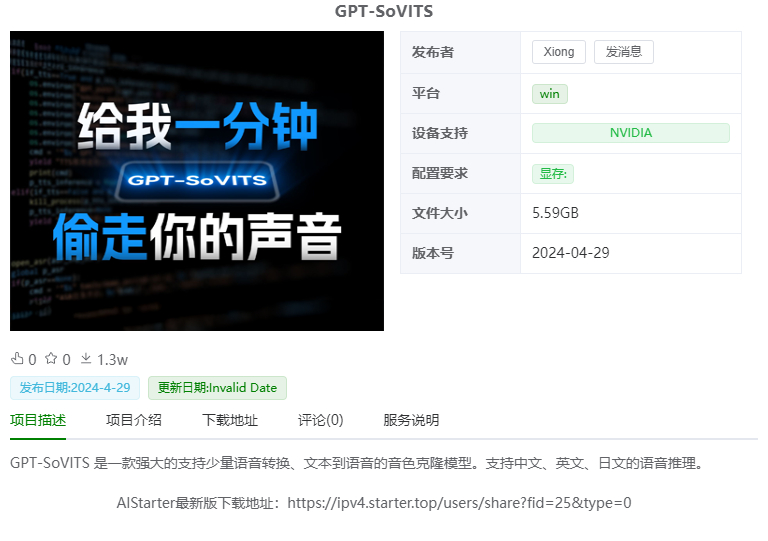Click the 更新日期:Invalid Date badge
This screenshot has width=768, height=541.
[x=217, y=388]
